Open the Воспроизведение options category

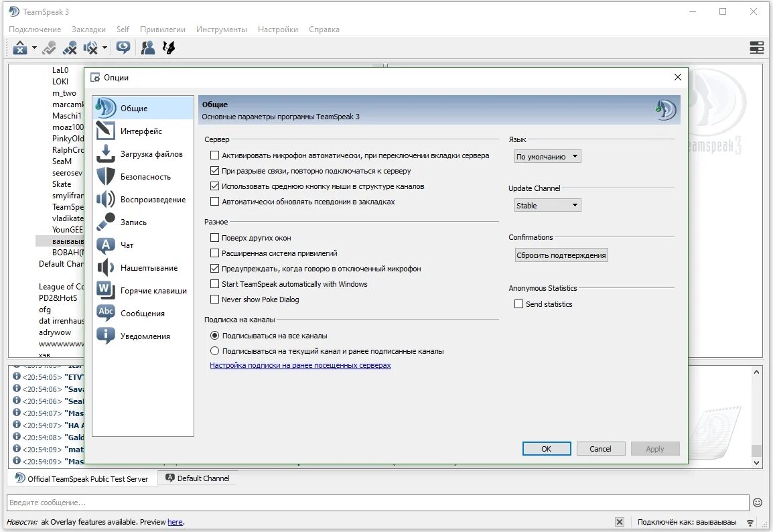pos(143,199)
